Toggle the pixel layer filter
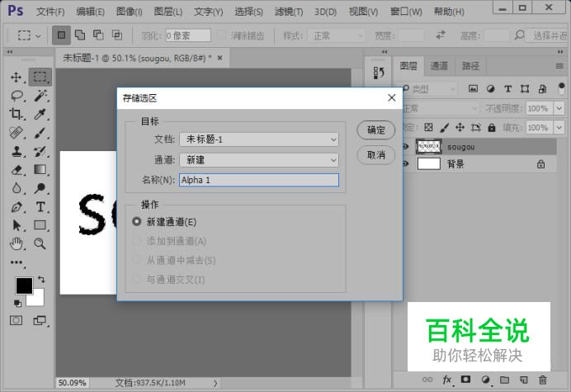 473,88
